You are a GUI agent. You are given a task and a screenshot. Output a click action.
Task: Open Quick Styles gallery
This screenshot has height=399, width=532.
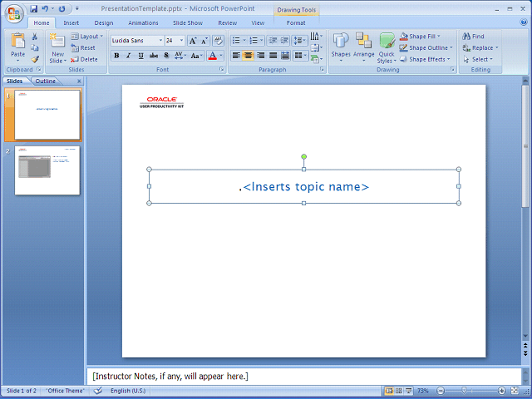coord(387,48)
